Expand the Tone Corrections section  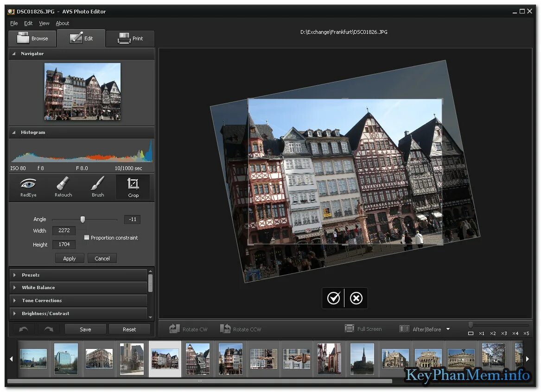point(78,301)
